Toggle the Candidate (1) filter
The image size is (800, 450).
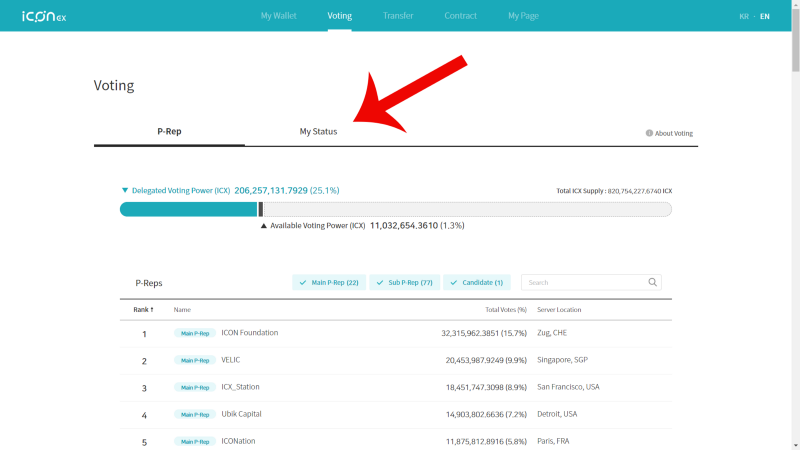point(477,282)
